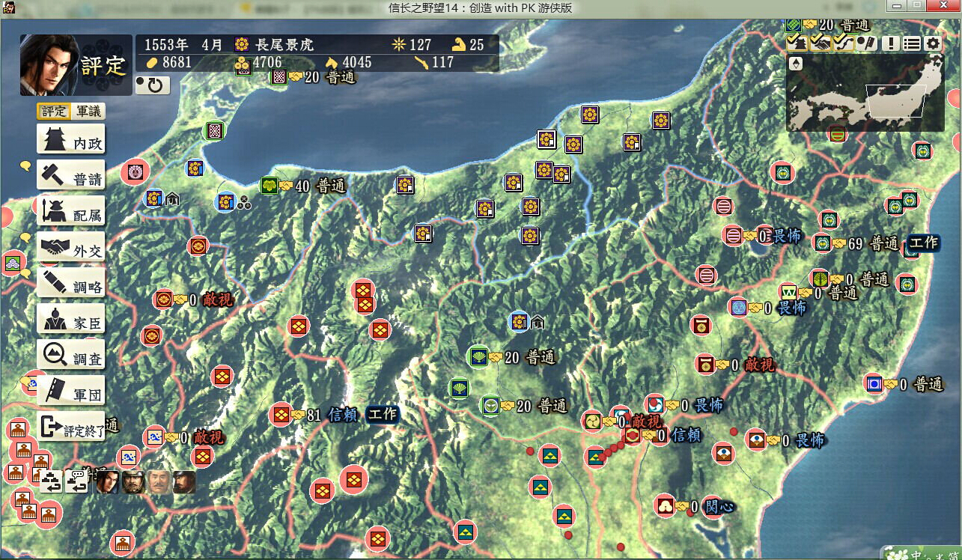Open the 配属 assignment menu
This screenshot has height=560, width=962.
tap(71, 212)
